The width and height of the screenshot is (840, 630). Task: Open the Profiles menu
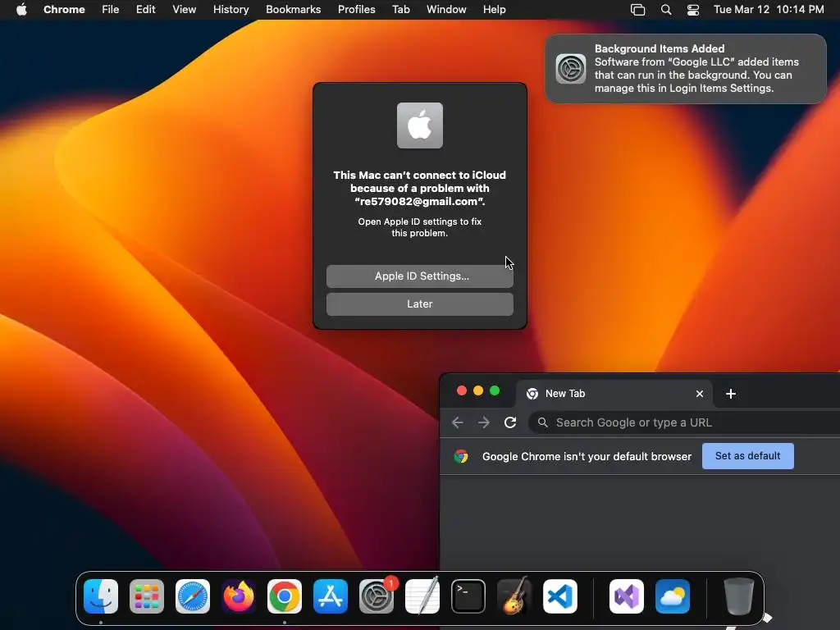tap(356, 9)
